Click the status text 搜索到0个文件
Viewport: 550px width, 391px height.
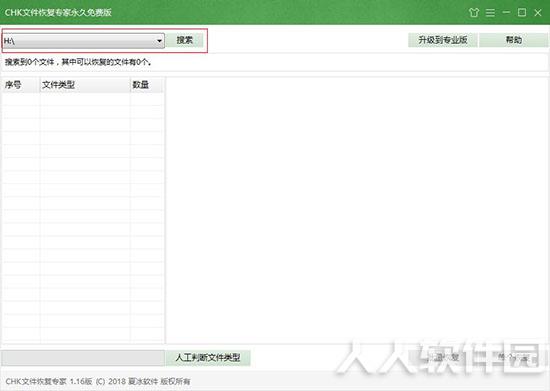(x=29, y=62)
